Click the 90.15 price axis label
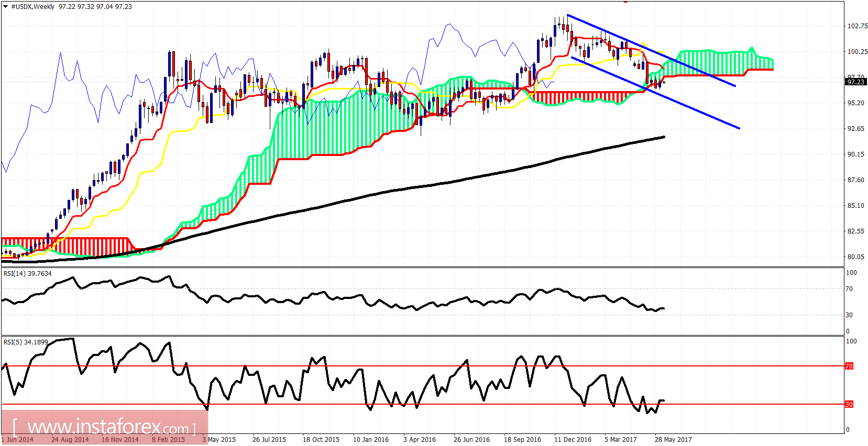868x446 pixels. (855, 154)
